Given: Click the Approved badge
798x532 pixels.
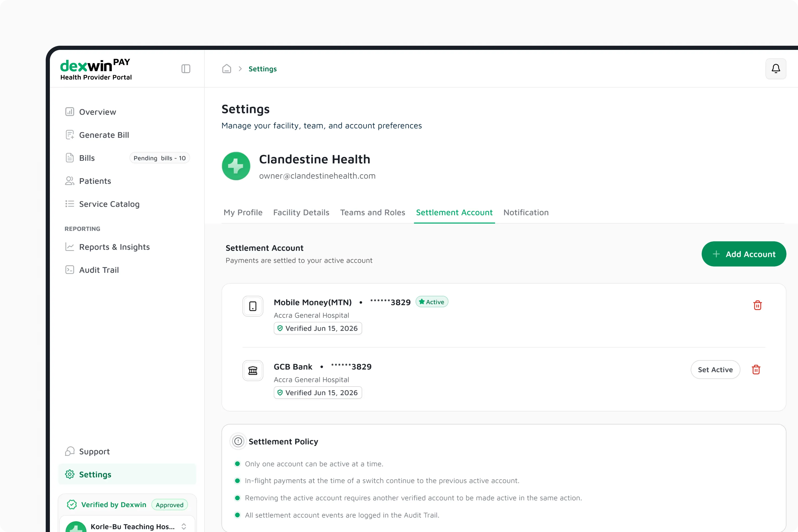Looking at the screenshot, I should [x=169, y=504].
